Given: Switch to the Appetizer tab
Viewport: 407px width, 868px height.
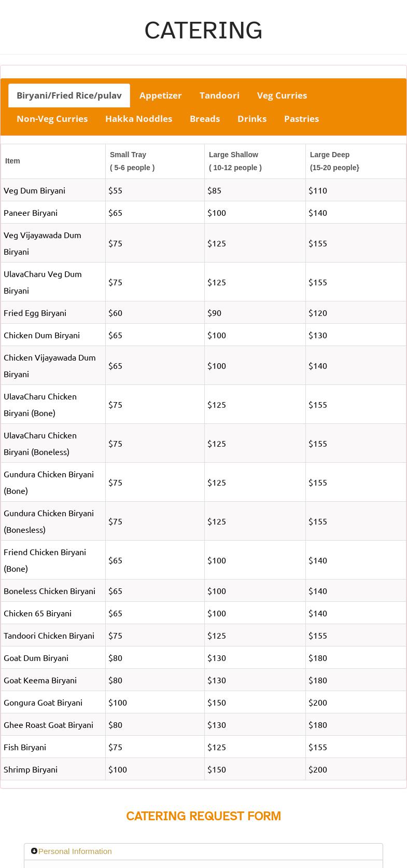Looking at the screenshot, I should point(161,95).
